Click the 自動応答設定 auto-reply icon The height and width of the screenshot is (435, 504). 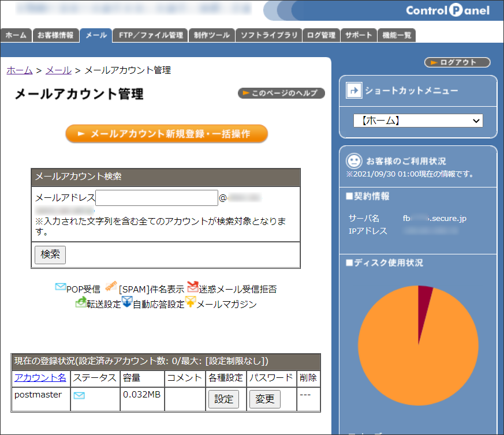127,302
